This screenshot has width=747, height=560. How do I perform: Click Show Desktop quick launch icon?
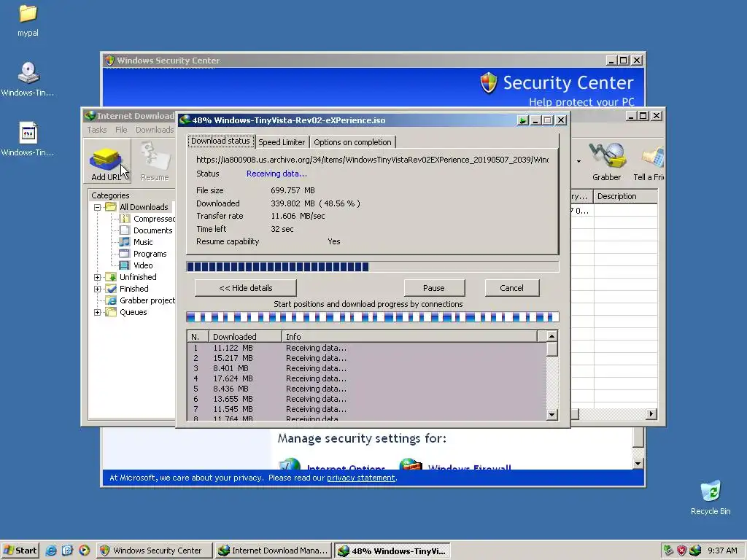(x=67, y=551)
